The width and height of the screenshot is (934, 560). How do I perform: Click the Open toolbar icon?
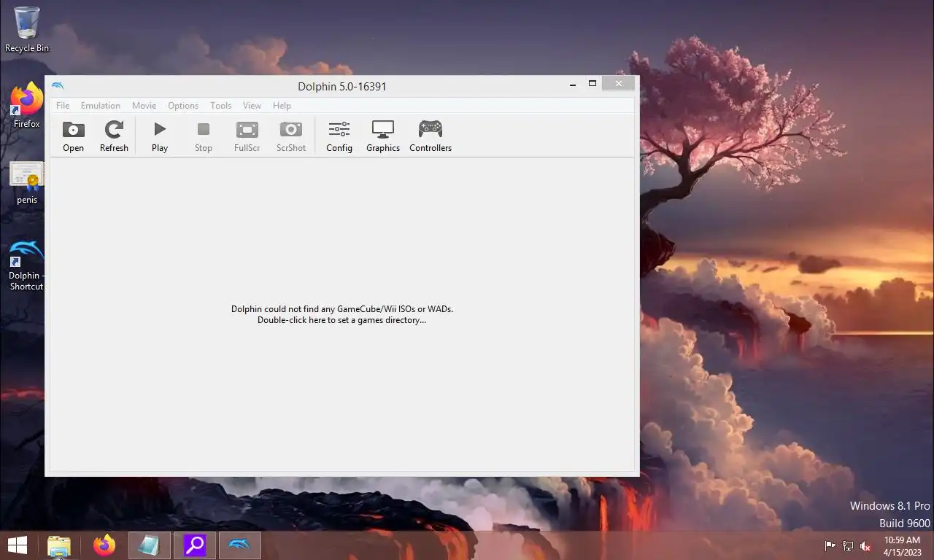[73, 136]
